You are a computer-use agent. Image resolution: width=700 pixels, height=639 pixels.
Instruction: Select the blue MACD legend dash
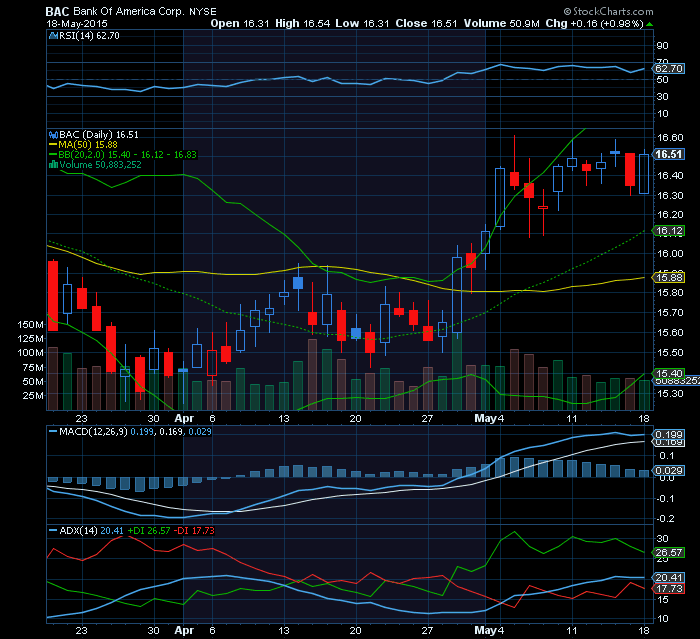[53, 432]
